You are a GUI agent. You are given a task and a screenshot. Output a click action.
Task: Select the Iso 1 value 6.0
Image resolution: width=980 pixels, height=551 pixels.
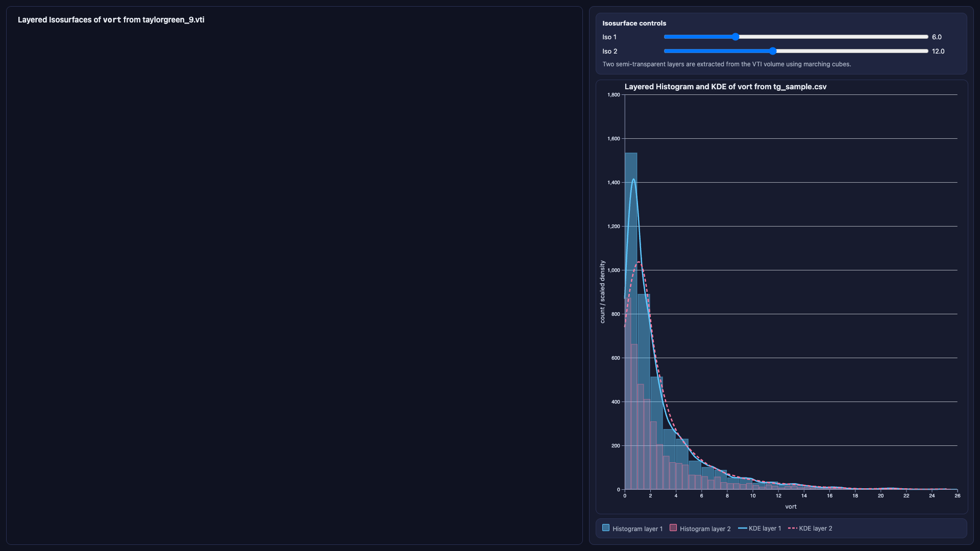937,37
